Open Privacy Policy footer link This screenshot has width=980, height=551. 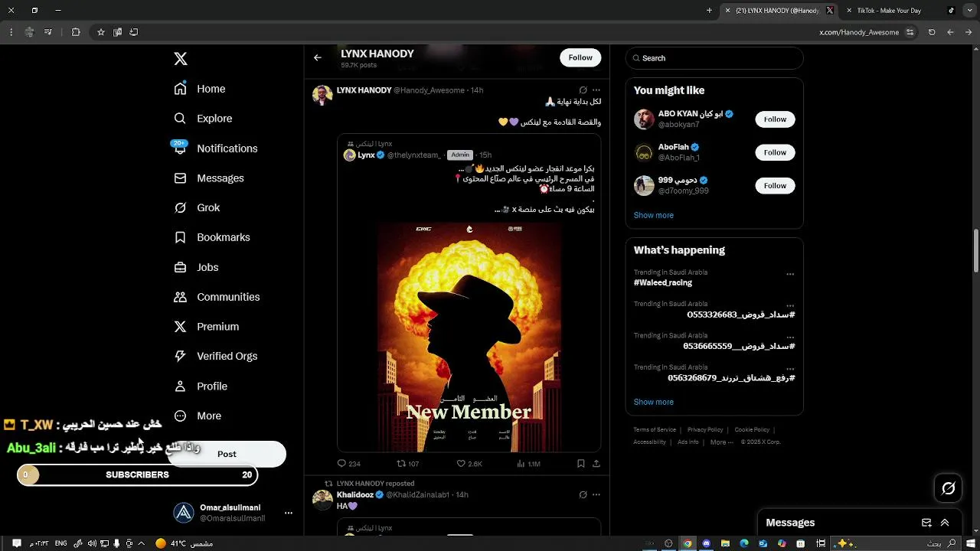click(705, 430)
